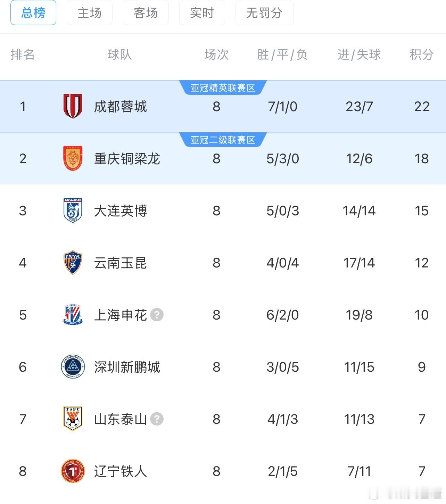Click the Shenzhen Peng City round logo

point(73,367)
